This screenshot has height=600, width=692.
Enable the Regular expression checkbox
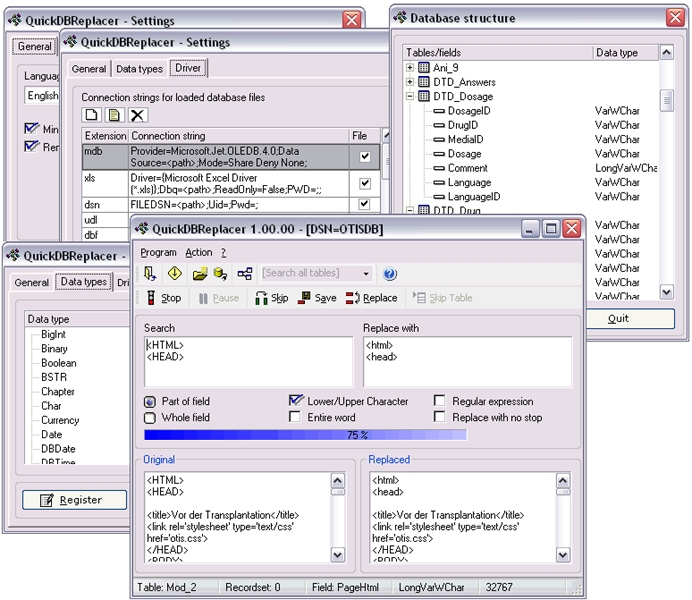[x=440, y=401]
